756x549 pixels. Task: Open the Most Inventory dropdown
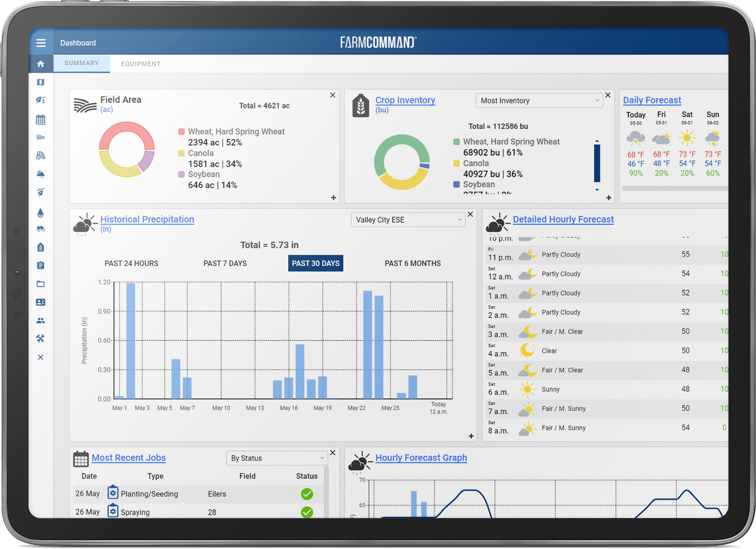coord(539,100)
